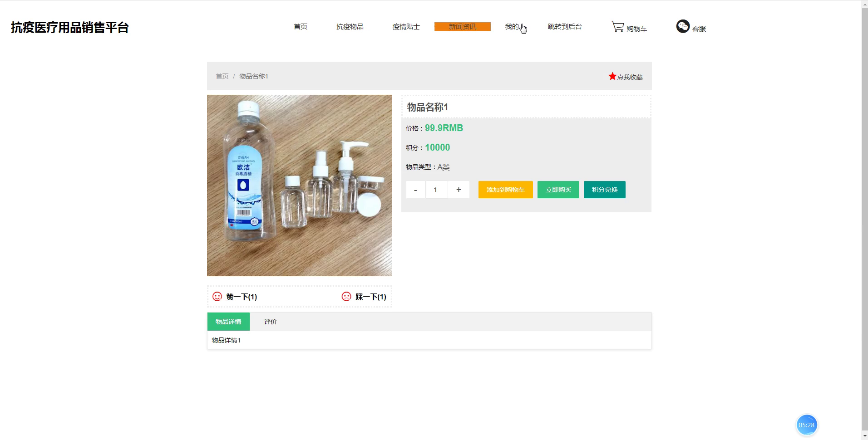Click 购物车 label in header
868x440 pixels.
636,29
